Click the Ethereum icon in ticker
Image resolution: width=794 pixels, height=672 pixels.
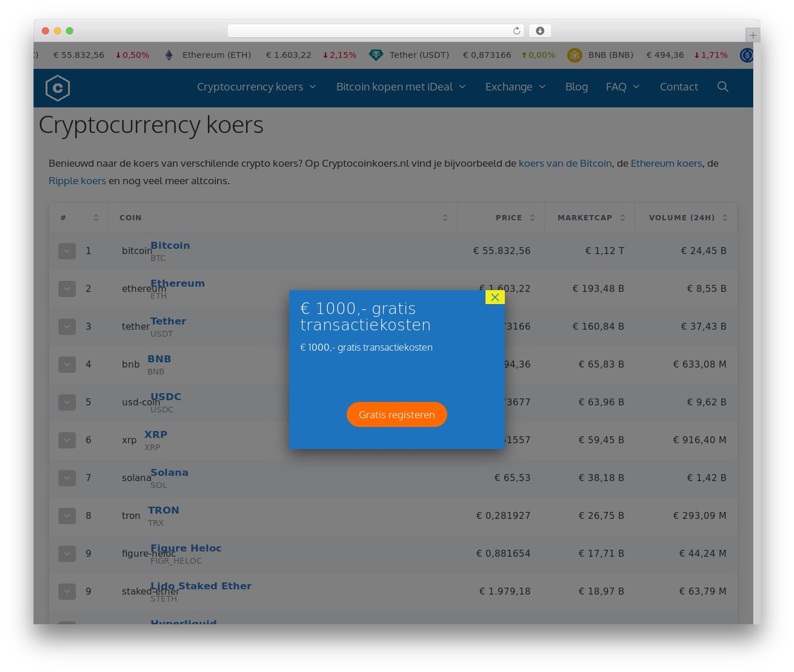tap(169, 55)
